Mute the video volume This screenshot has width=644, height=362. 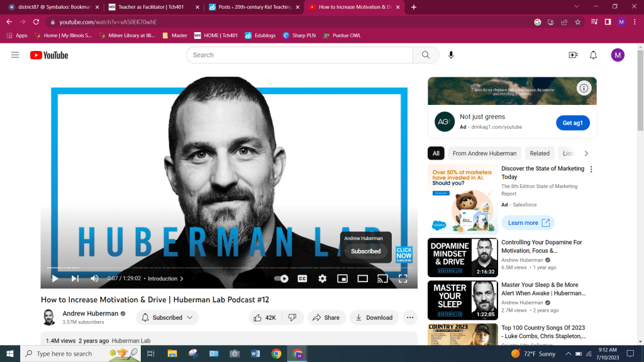[x=94, y=278]
